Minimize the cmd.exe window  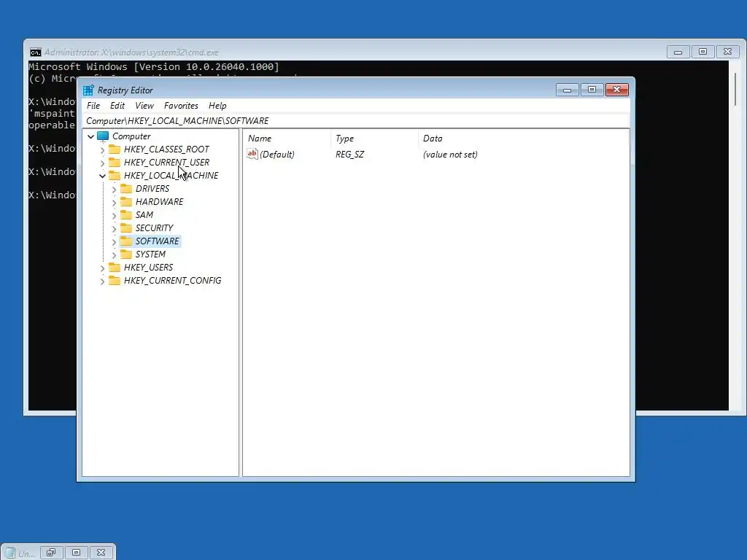click(678, 52)
